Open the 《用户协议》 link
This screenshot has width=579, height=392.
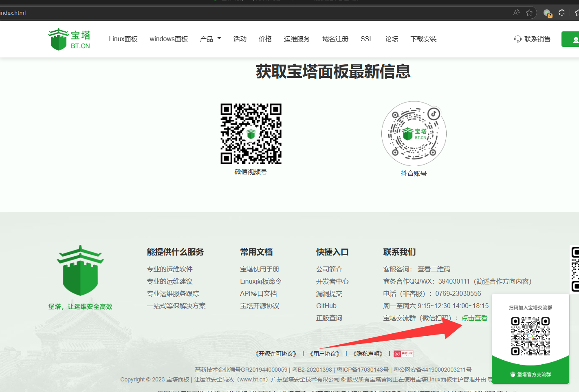325,354
